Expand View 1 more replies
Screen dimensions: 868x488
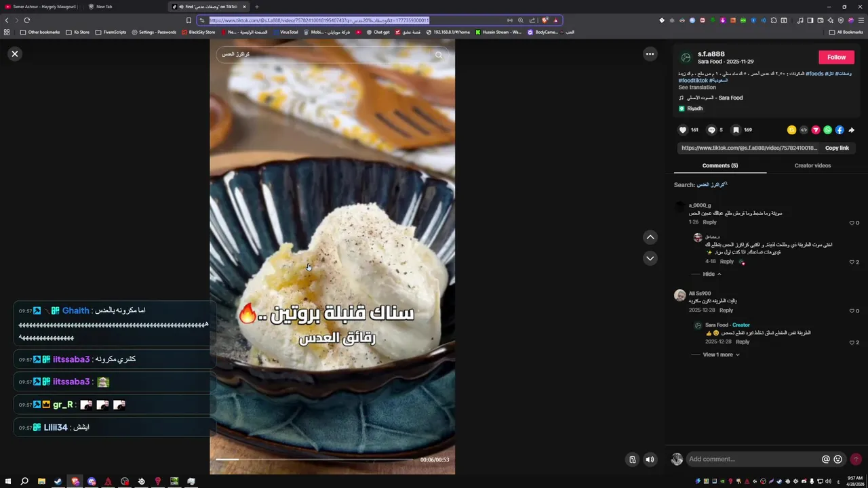point(721,354)
